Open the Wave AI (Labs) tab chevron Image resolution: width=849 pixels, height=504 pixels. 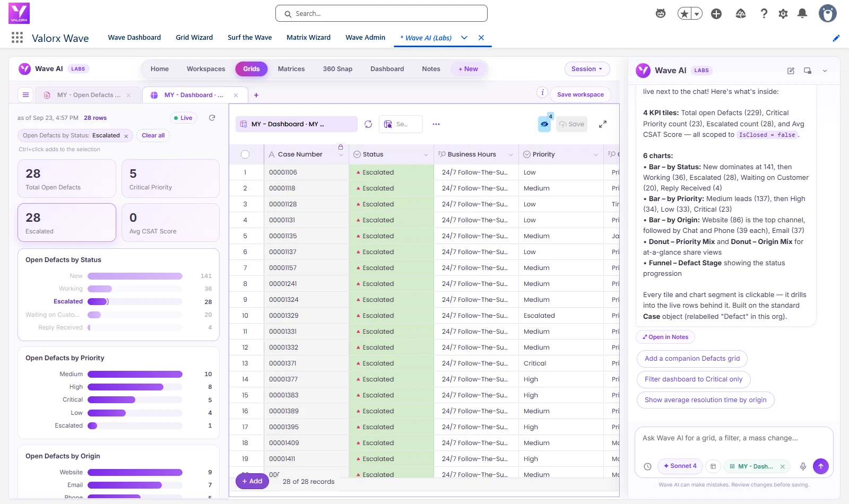(x=464, y=38)
